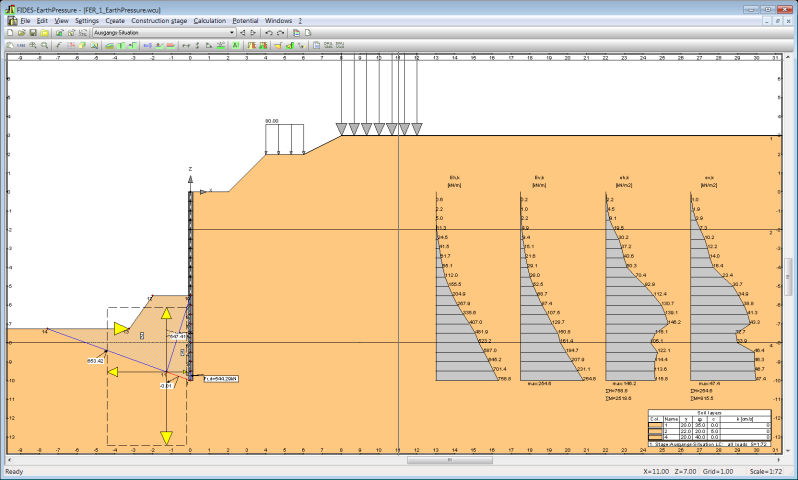Click the vertical scrollbar thumb
Screen dimensions: 798x480
788,276
